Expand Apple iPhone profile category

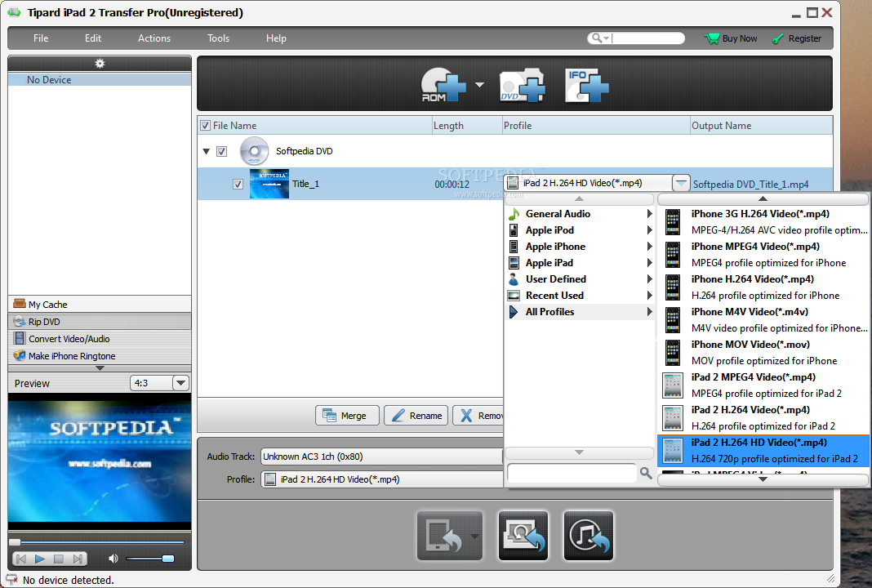[580, 247]
